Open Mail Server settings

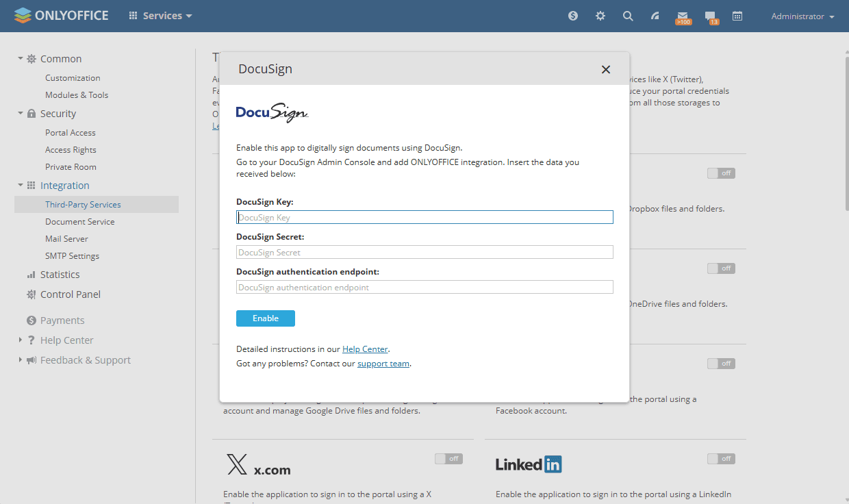[x=66, y=239]
